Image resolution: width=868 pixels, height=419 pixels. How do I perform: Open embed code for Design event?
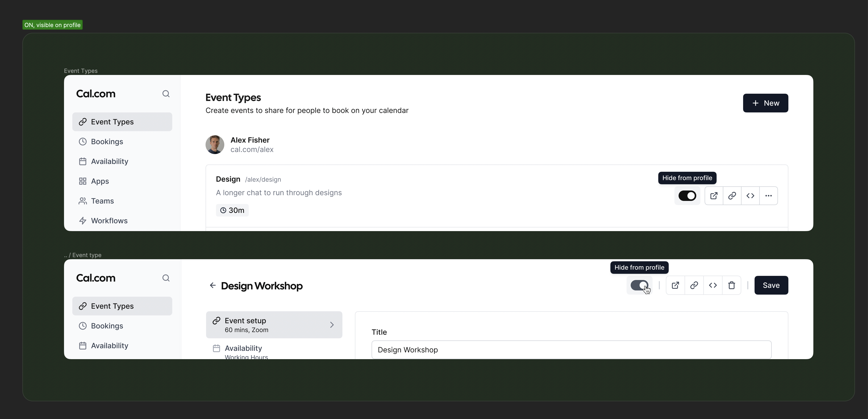coord(750,196)
